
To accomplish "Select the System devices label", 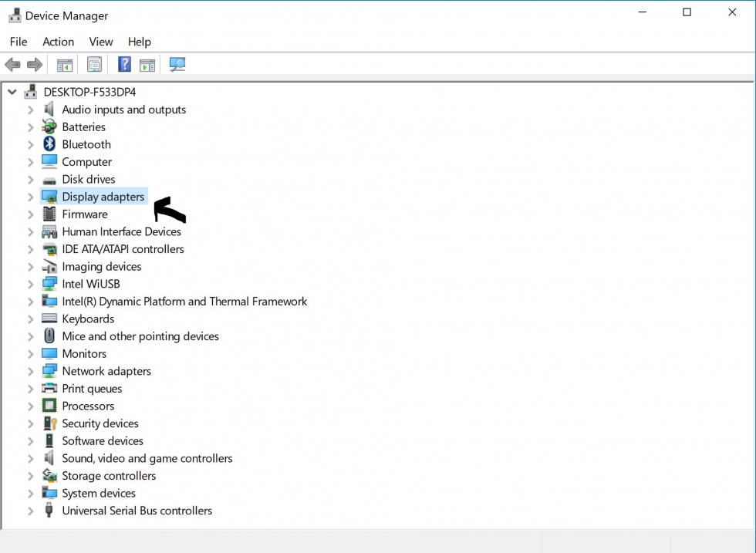I will pyautogui.click(x=99, y=493).
